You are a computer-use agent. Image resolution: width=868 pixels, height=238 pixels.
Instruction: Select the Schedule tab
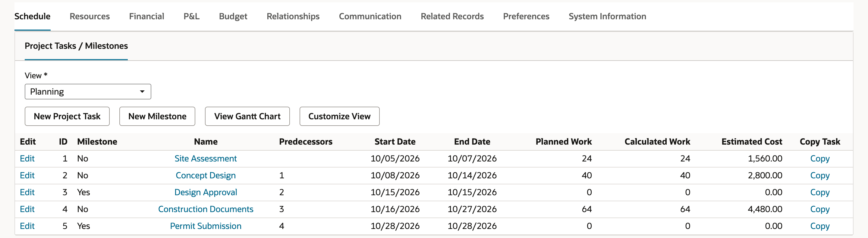(x=32, y=16)
